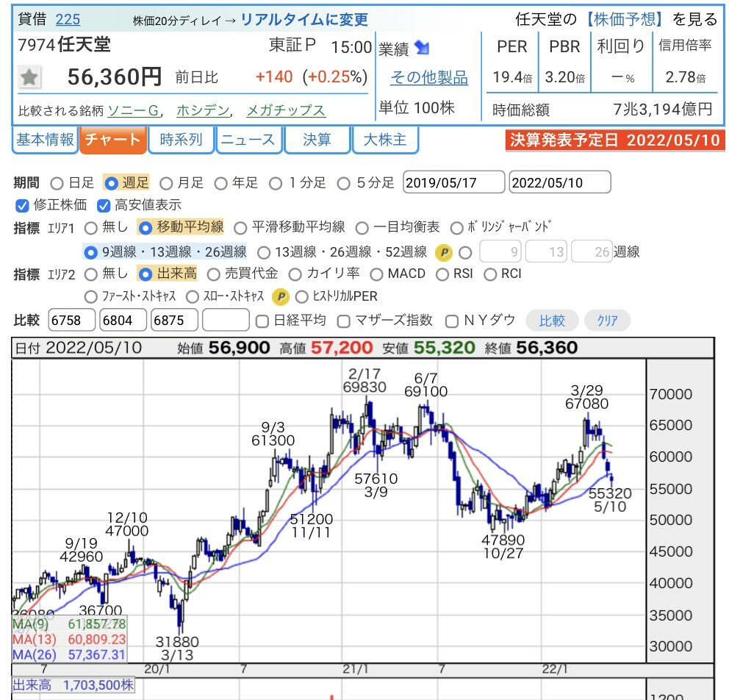The height and width of the screenshot is (700, 729).
Task: Click the end date field 2022/05/10
Action: tap(560, 182)
